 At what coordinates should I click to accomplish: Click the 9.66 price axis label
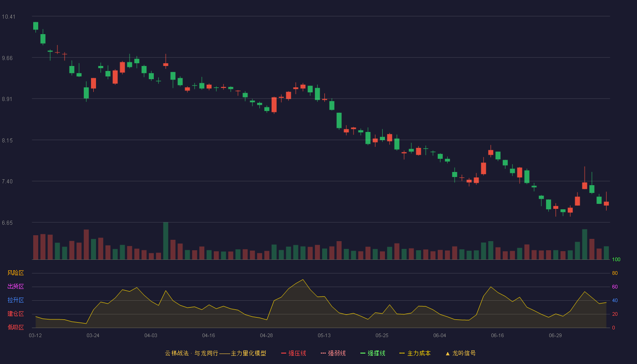click(x=8, y=58)
